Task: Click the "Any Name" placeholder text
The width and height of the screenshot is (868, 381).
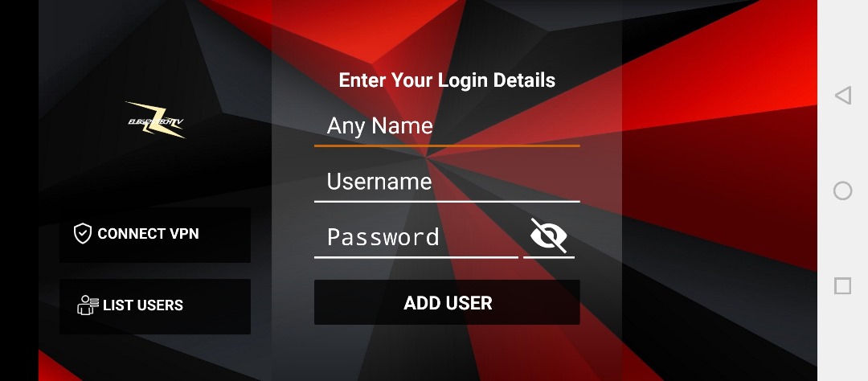Action: pos(379,125)
